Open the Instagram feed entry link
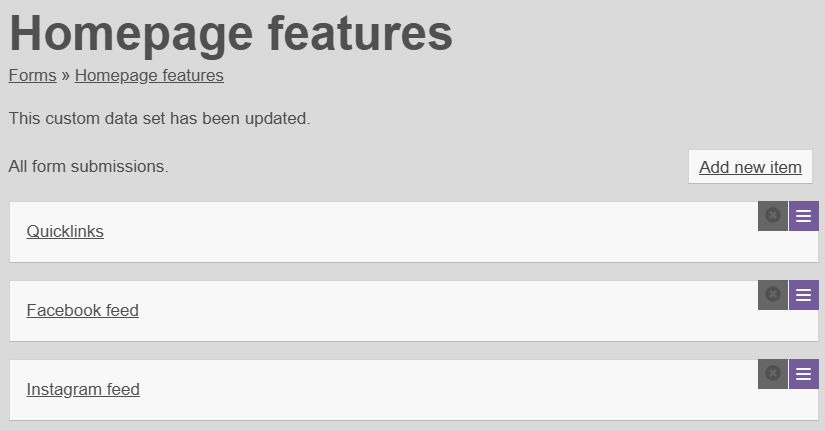The image size is (825, 431). (x=83, y=389)
